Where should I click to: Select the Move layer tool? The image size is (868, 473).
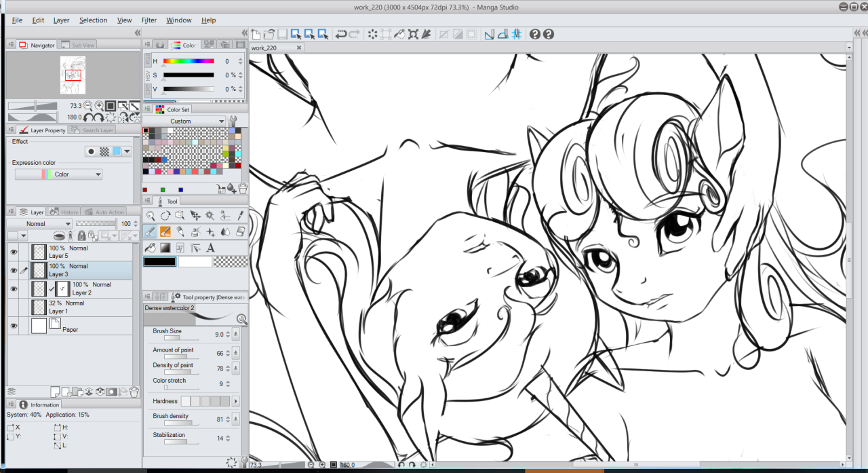coord(195,216)
